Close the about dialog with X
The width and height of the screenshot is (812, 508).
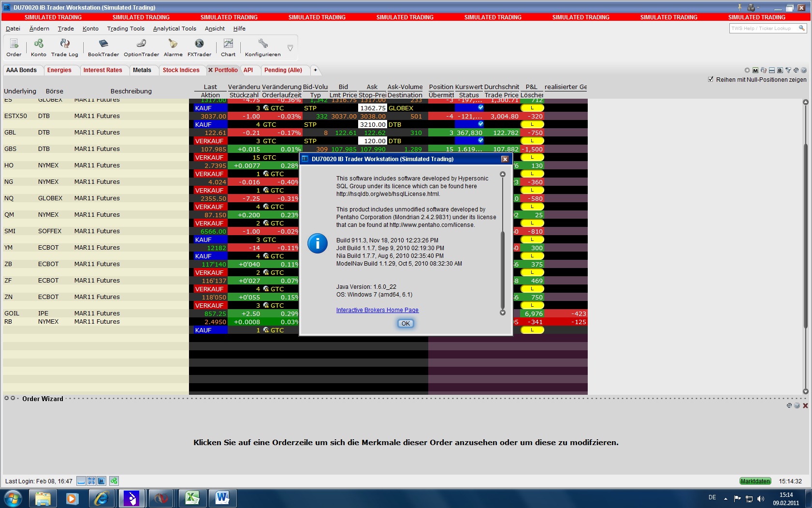tap(505, 159)
